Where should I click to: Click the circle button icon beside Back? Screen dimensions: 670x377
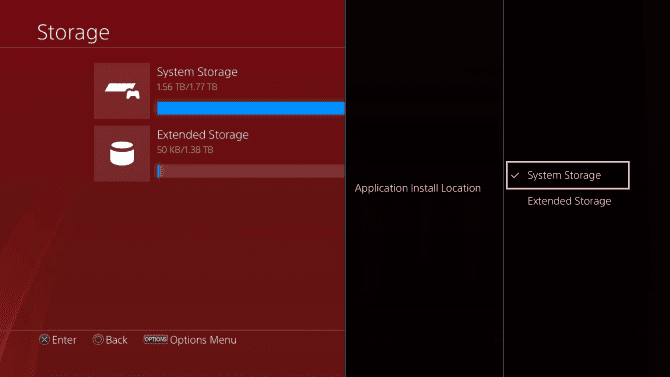pos(98,339)
